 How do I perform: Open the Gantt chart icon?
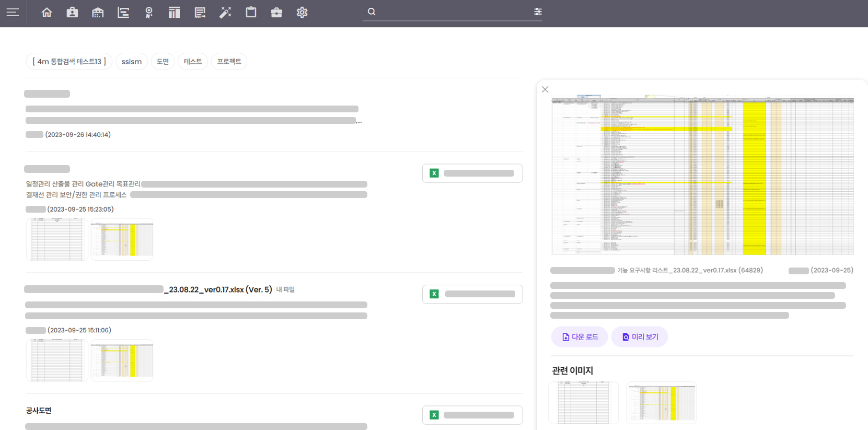click(123, 12)
